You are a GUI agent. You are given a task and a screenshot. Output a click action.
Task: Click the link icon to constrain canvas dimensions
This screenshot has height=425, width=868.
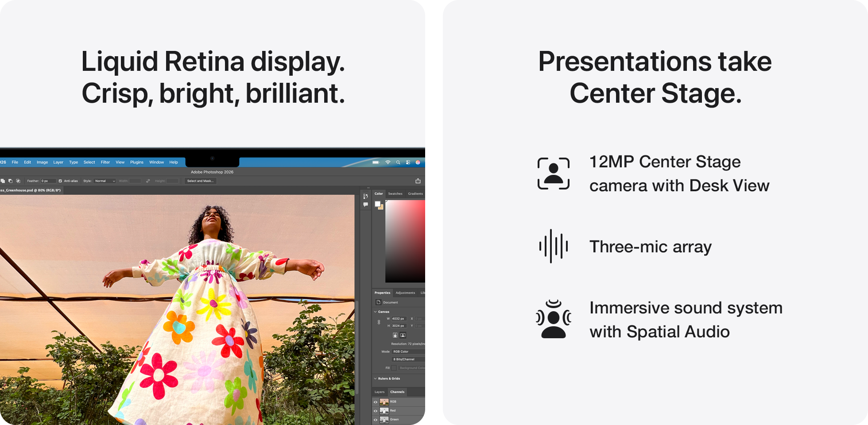pos(379,322)
